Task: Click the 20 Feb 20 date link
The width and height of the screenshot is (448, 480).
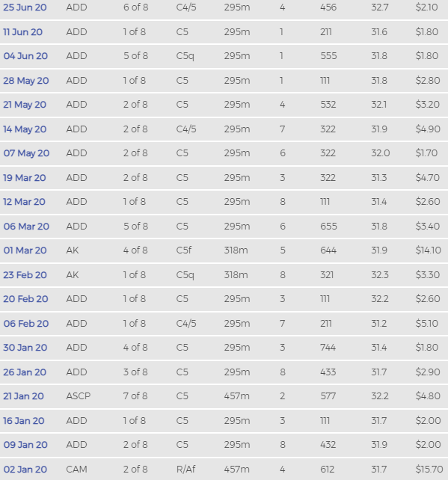Action: [x=25, y=299]
